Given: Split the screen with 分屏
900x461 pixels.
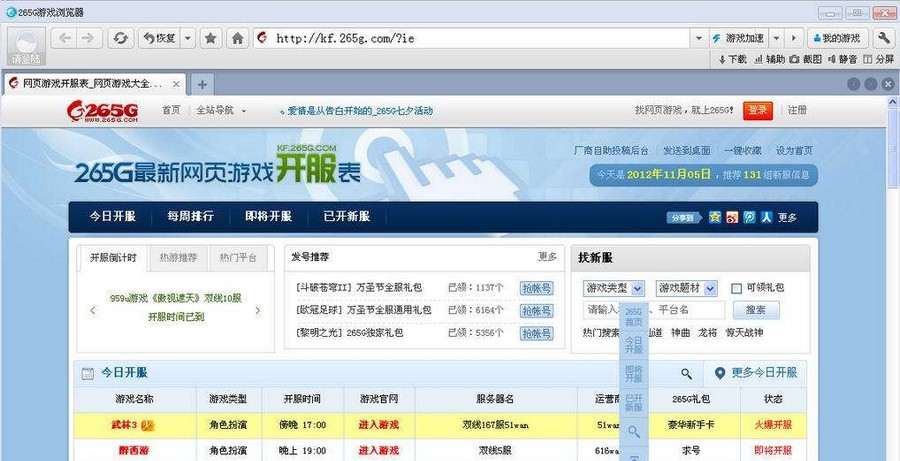Looking at the screenshot, I should click(879, 59).
